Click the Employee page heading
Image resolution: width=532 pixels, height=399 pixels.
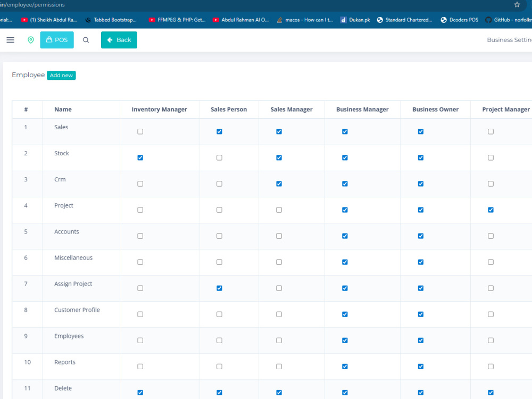pyautogui.click(x=28, y=75)
